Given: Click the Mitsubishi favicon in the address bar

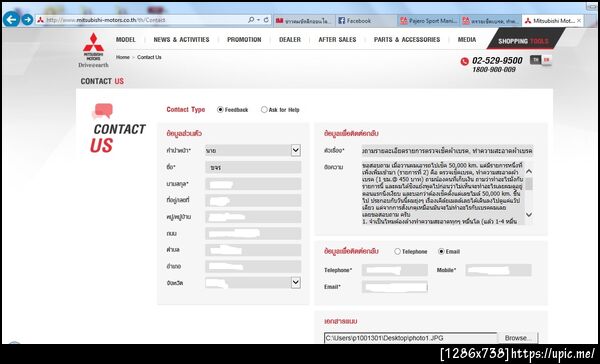Looking at the screenshot, I should click(40, 20).
